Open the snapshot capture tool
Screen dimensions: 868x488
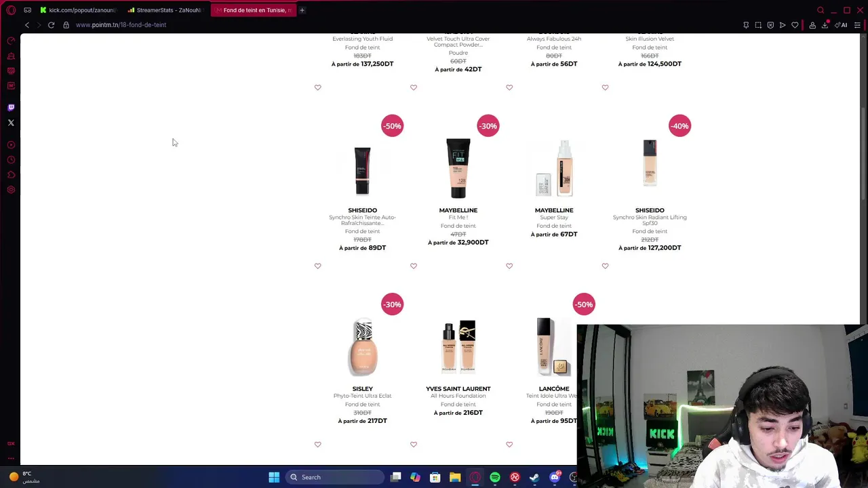pos(758,25)
